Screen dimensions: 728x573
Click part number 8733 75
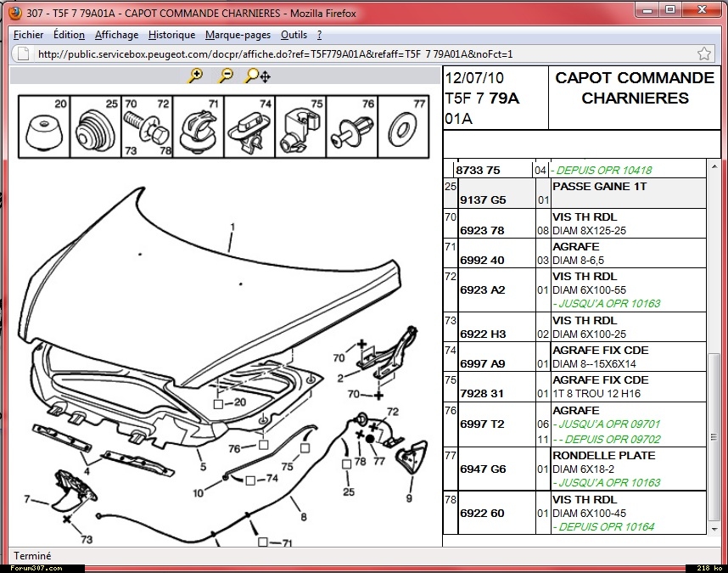click(478, 171)
